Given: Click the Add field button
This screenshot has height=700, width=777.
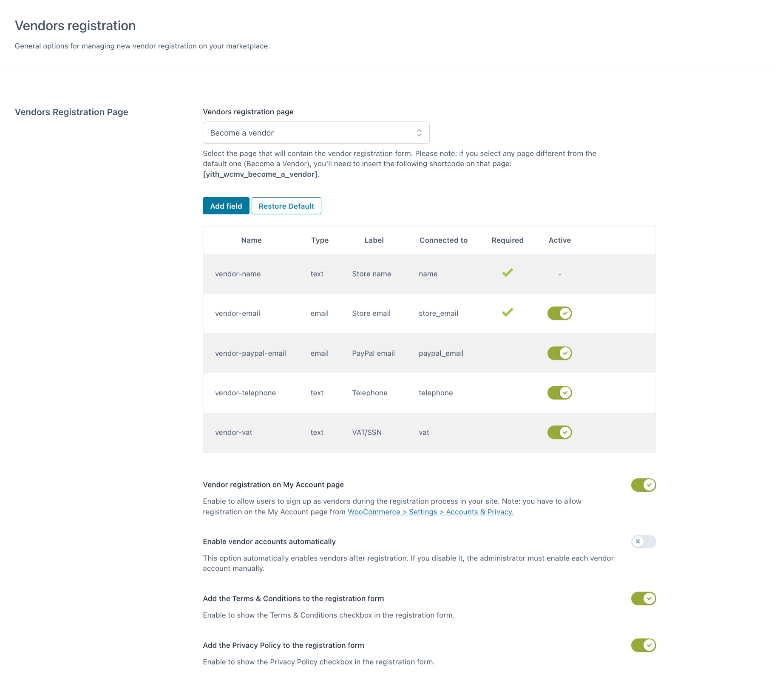Looking at the screenshot, I should coord(226,206).
